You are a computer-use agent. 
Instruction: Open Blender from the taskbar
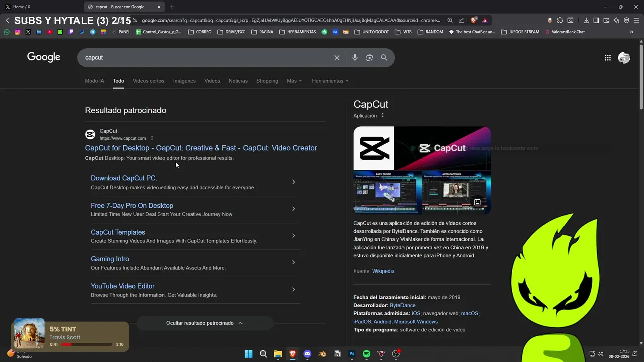[322, 354]
